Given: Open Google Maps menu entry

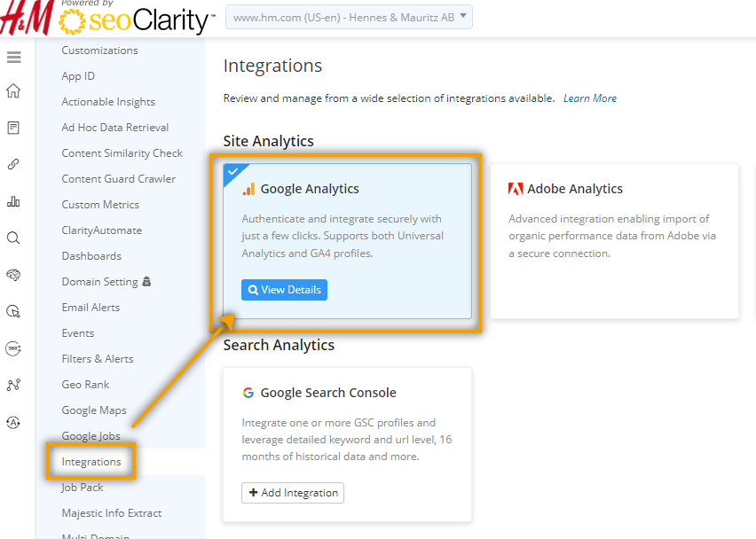Looking at the screenshot, I should (94, 410).
